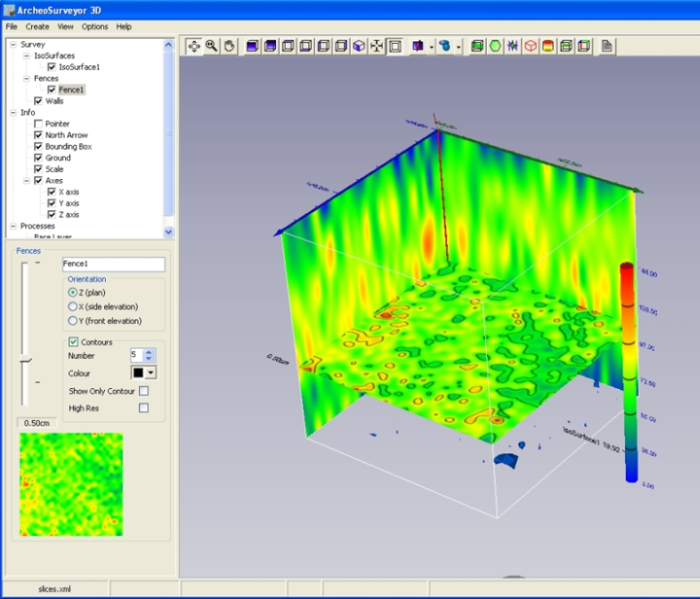Viewport: 700px width, 599px height.
Task: Click the document report icon in toolbar
Action: (x=607, y=46)
